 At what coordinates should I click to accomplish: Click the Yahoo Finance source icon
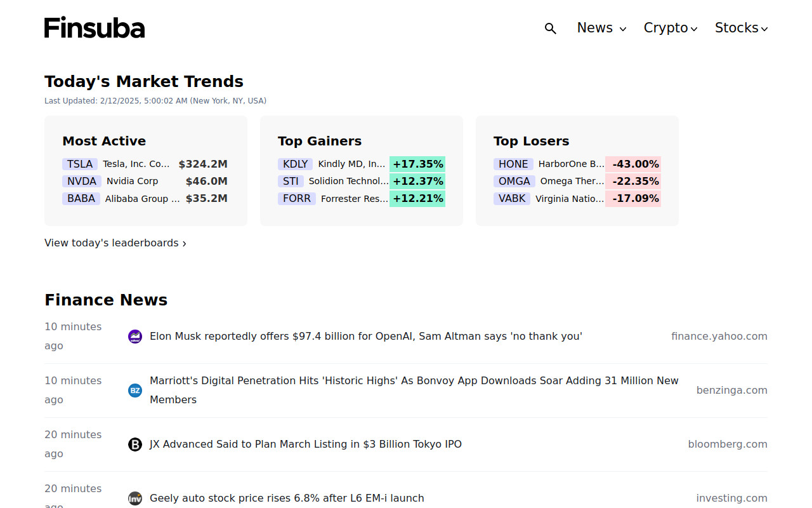135,337
